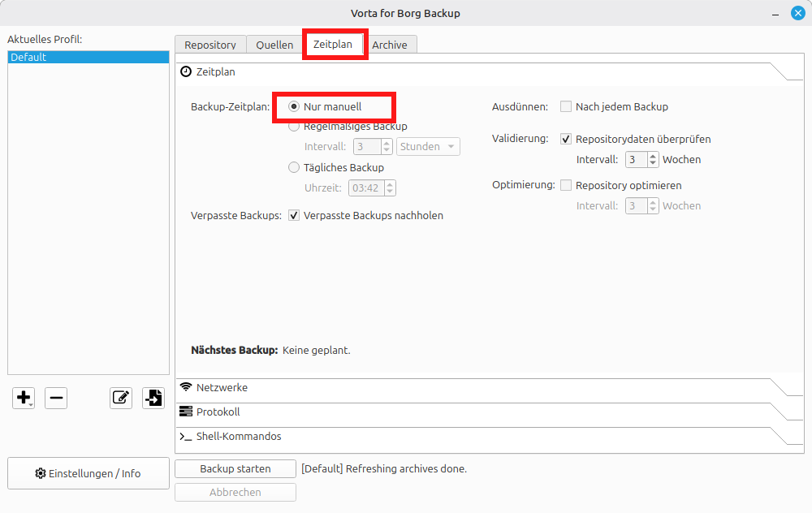Screen dimensions: 812x513
Task: Enable Repository optimieren checkbox
Action: click(566, 185)
